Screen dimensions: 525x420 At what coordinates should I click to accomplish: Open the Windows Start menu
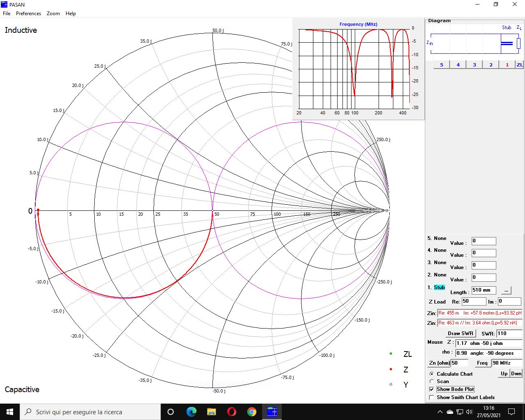point(10,412)
